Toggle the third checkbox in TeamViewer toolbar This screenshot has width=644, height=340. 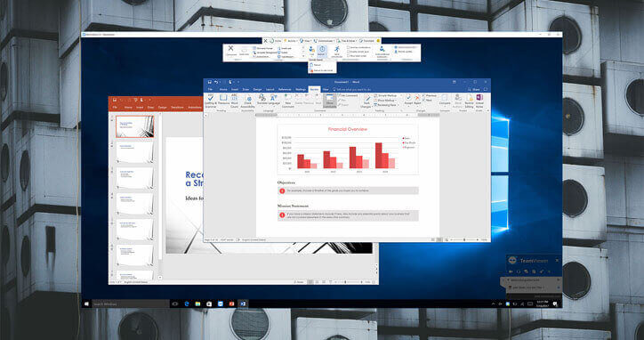(349, 55)
